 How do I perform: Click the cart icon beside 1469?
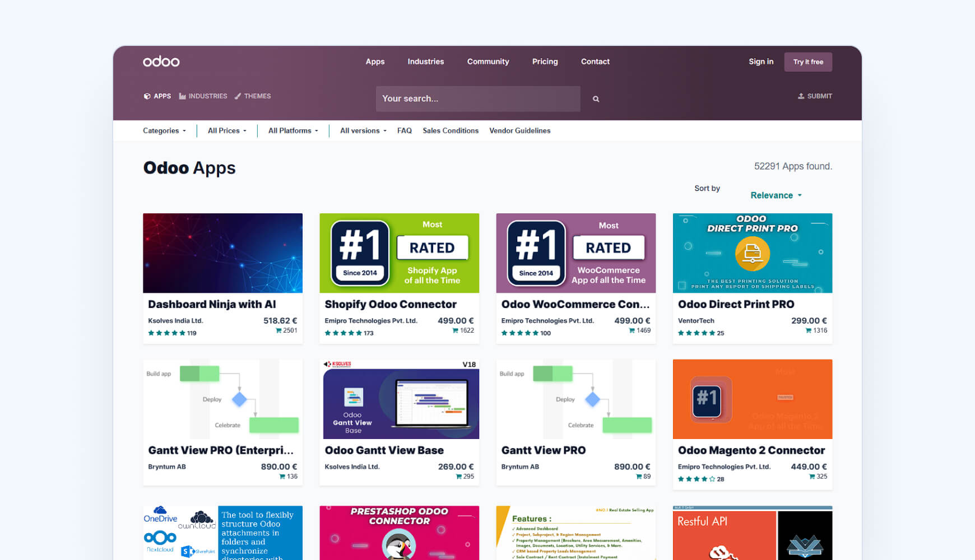click(x=632, y=330)
